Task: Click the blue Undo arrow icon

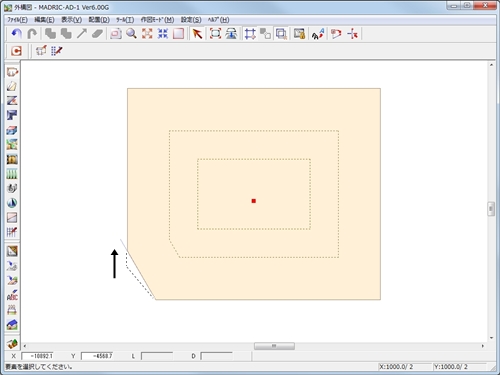Action: 17,34
